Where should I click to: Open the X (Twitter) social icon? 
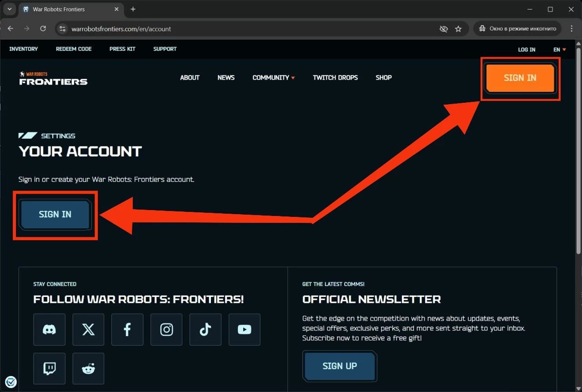(88, 330)
